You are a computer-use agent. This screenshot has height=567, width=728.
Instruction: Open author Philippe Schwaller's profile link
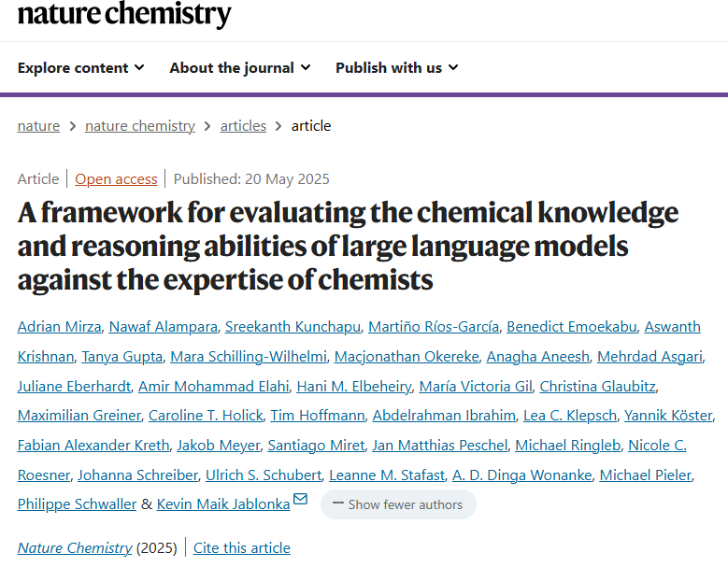[77, 504]
